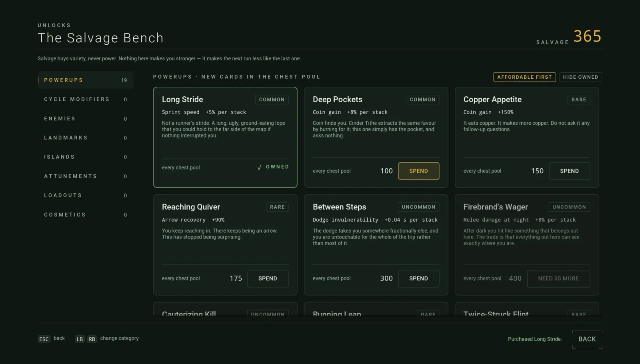
Task: Click the Common tag on Deep Pockets
Action: pyautogui.click(x=422, y=99)
